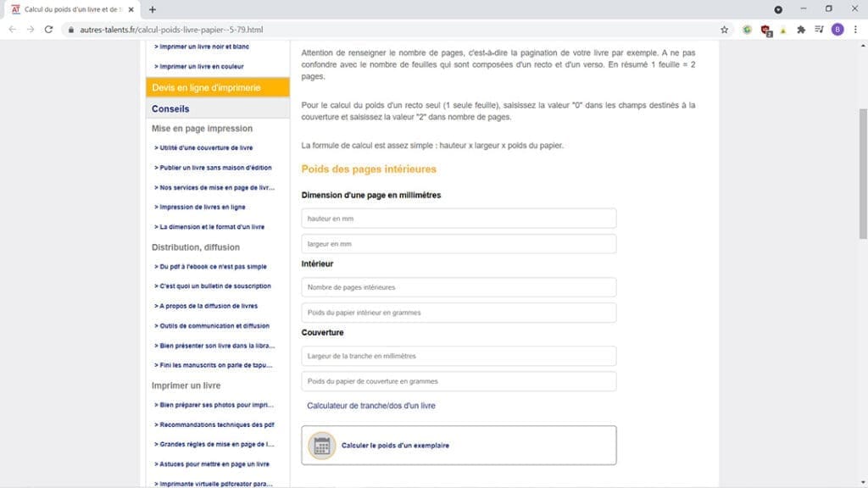Open 'Outils de communication et diffusion' link
This screenshot has width=868, height=488.
(211, 326)
